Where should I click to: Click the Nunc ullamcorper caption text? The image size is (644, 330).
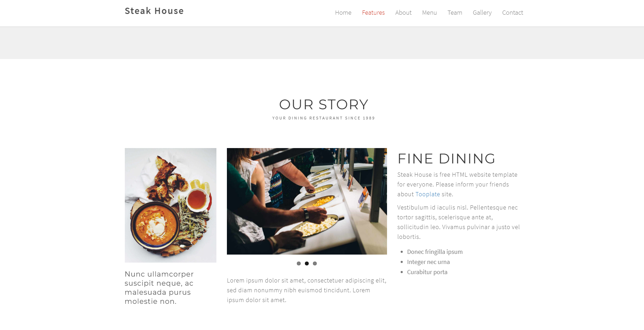159,288
